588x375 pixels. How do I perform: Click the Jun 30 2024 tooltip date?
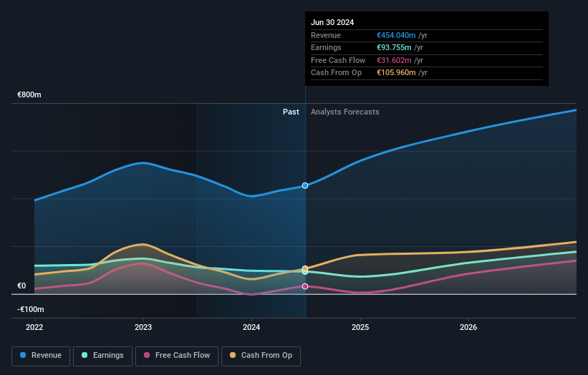coord(332,22)
